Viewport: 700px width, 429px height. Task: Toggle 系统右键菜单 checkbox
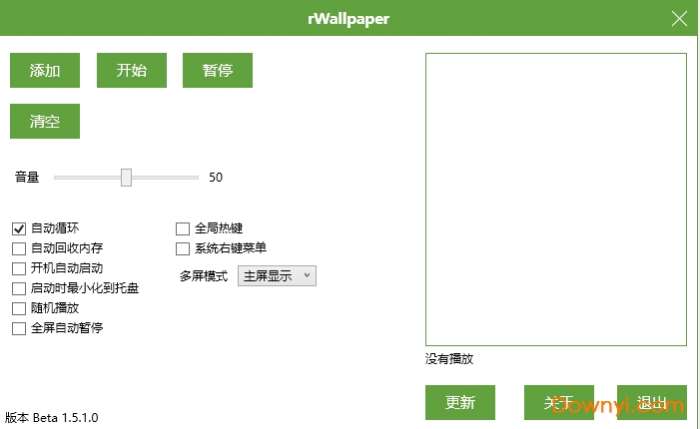[x=183, y=249]
